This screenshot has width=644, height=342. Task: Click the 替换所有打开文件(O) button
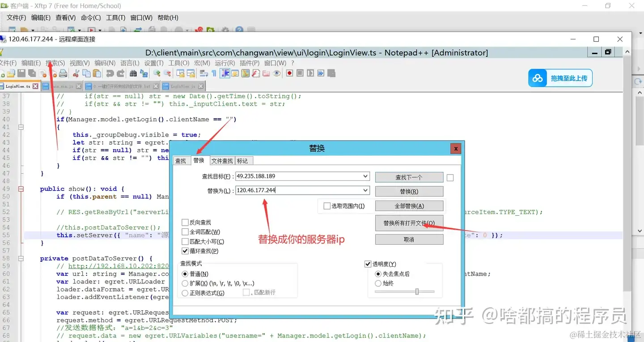[409, 223]
